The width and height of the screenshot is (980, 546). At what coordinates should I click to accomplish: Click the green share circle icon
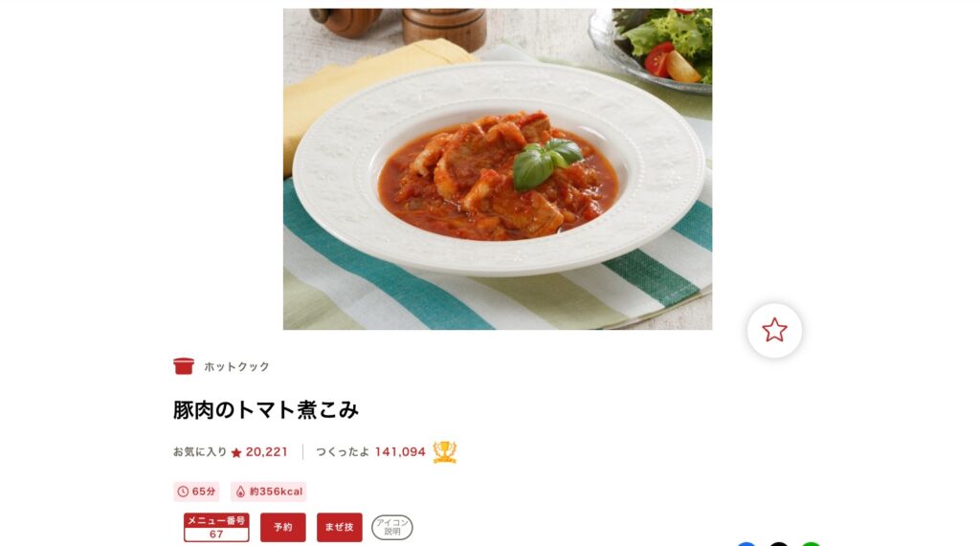pyautogui.click(x=811, y=543)
